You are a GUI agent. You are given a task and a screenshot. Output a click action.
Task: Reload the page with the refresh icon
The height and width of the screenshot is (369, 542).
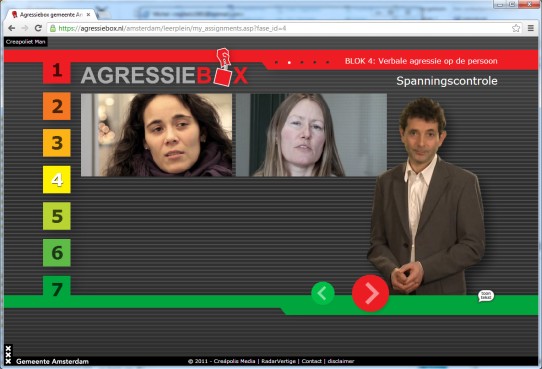tap(38, 28)
